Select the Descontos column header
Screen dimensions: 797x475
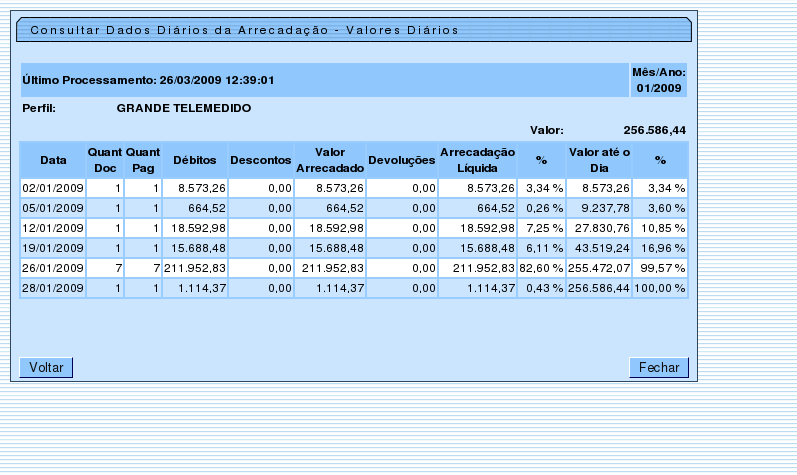260,160
